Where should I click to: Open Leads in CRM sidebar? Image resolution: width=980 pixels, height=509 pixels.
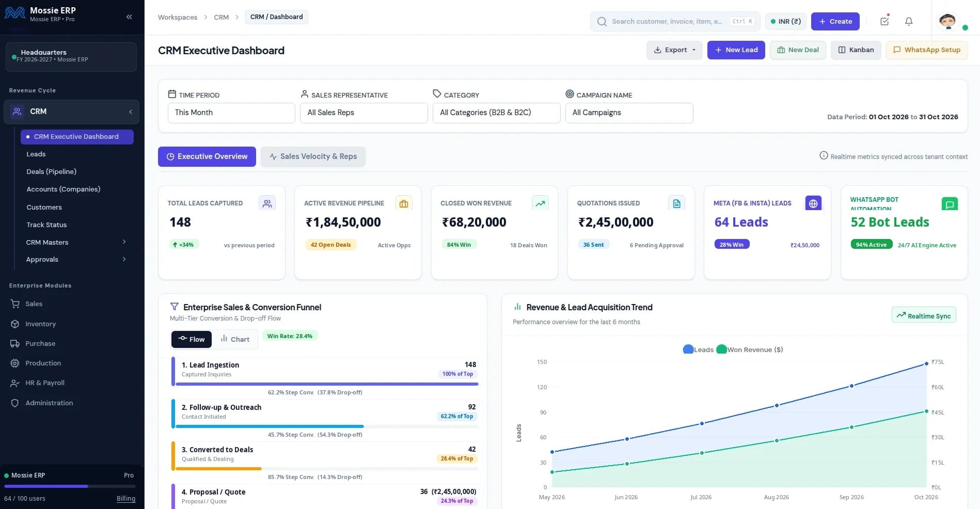point(36,154)
